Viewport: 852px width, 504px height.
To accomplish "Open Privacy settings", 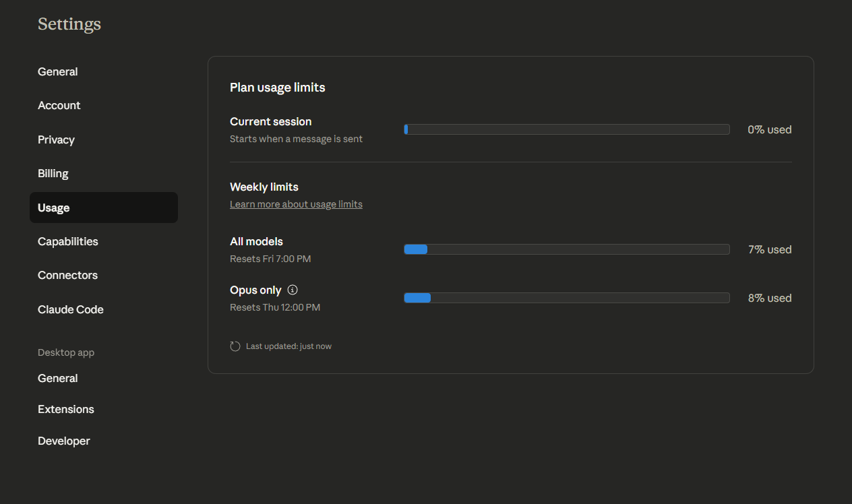I will [x=56, y=139].
